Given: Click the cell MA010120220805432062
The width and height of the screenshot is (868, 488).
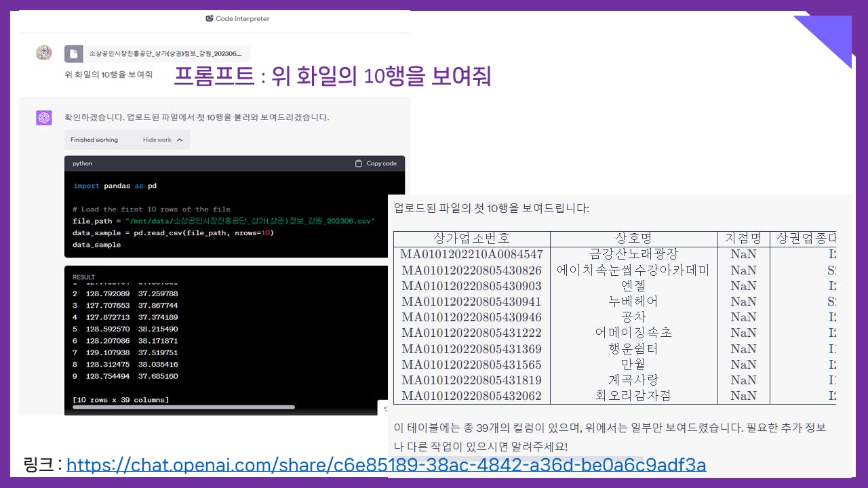Looking at the screenshot, I should (x=472, y=396).
